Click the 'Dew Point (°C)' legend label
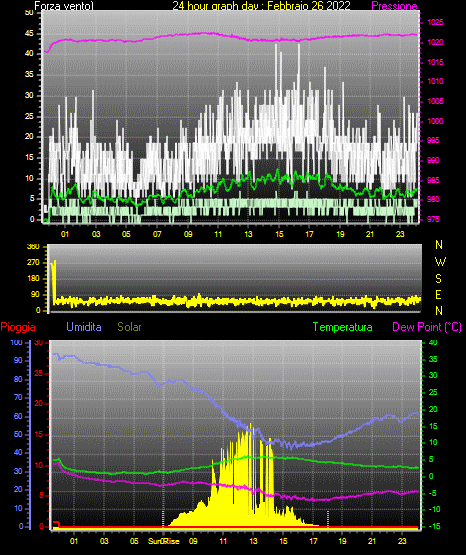 click(x=427, y=327)
